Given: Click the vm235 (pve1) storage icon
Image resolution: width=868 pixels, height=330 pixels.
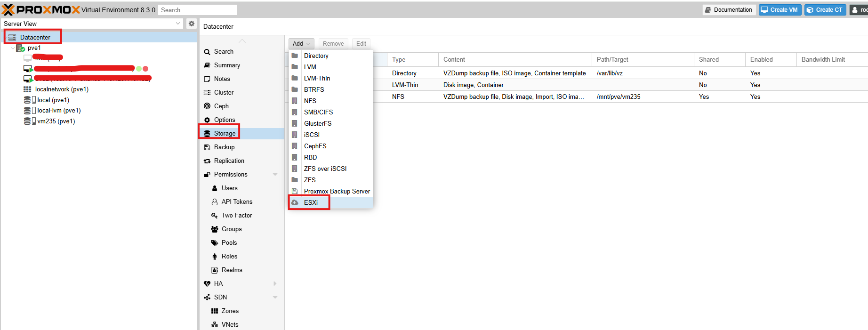Looking at the screenshot, I should (x=30, y=121).
